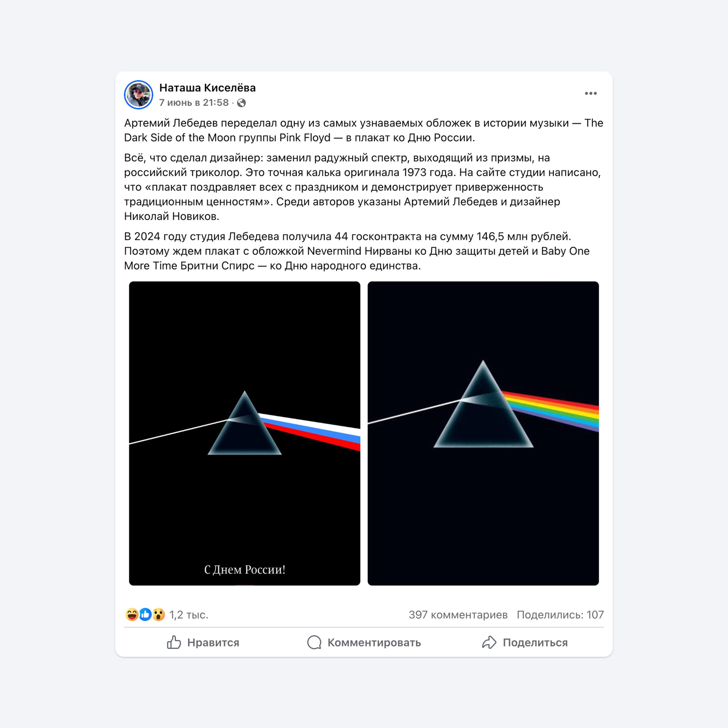Screen dimensions: 728x728
Task: Open the original rainbow prism cover image
Action: pyautogui.click(x=483, y=433)
